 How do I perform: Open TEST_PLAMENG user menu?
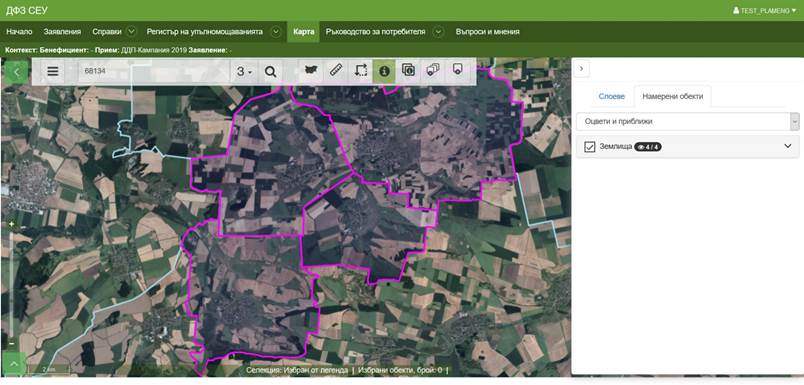tap(765, 10)
